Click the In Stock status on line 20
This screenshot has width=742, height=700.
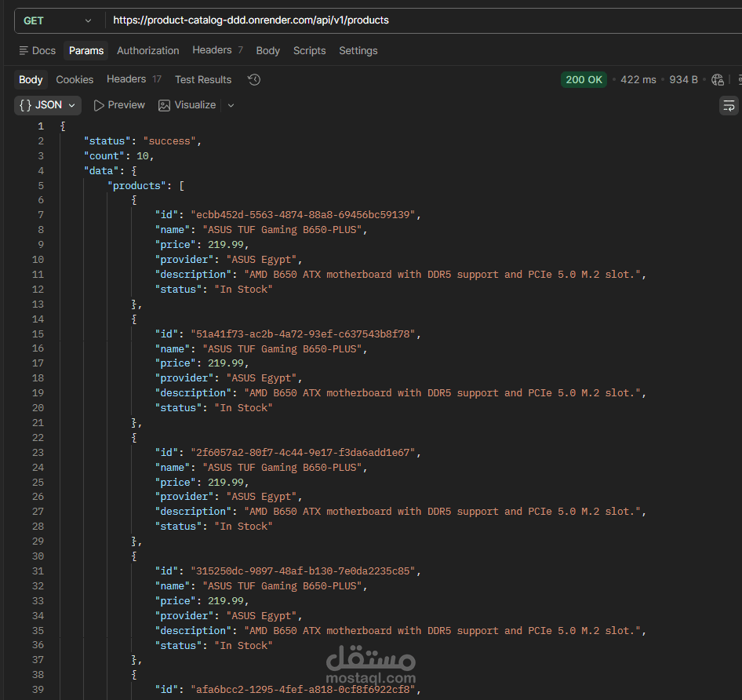coord(244,408)
